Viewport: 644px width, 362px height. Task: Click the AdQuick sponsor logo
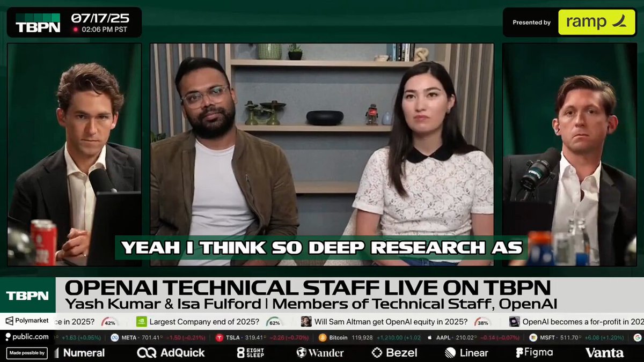click(x=171, y=353)
